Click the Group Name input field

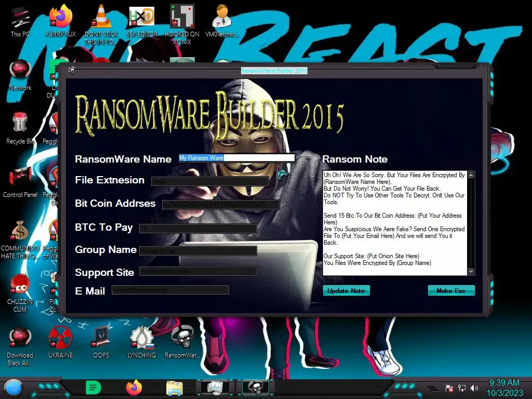(x=198, y=251)
